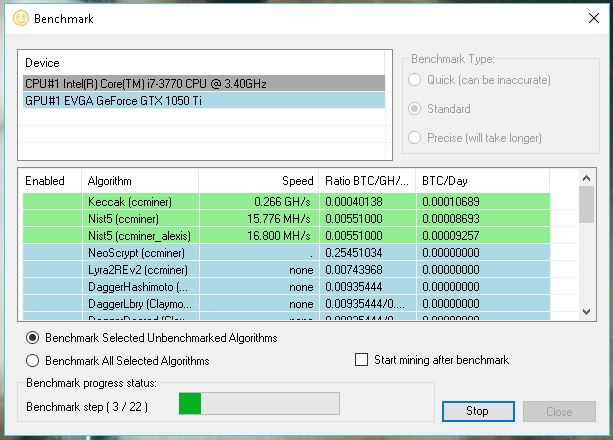Click the 0.266 GH/s speed cell
Screen dimensions: 613x440
259,202
